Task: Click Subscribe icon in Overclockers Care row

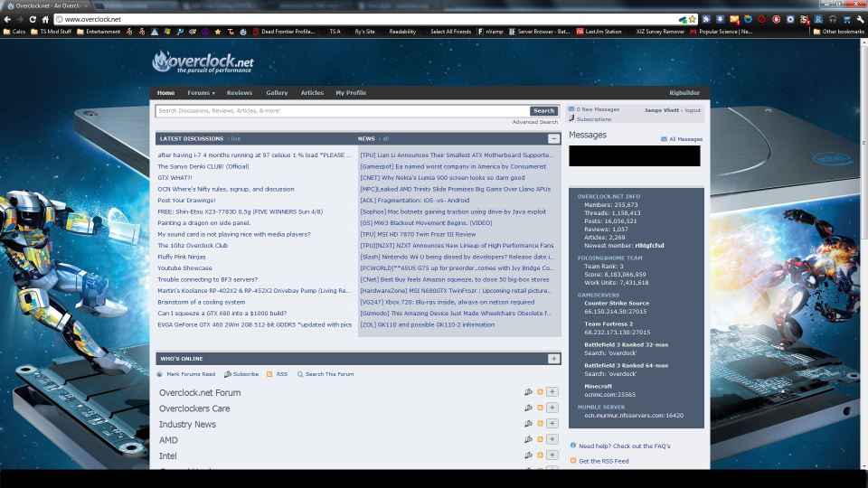Action: coord(528,408)
